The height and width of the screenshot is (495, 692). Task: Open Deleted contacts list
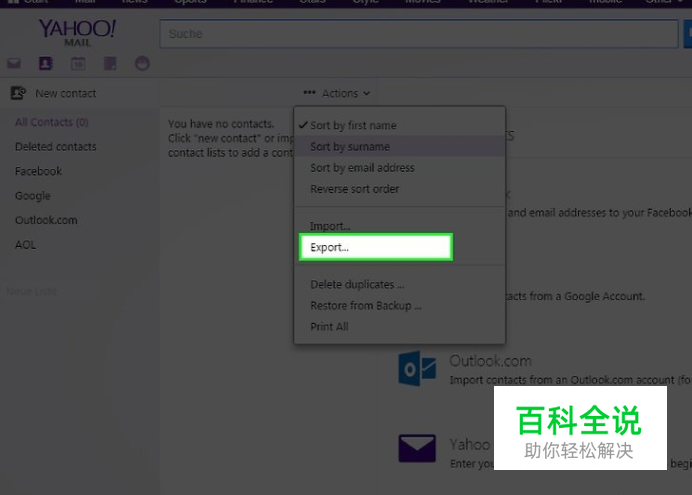(56, 146)
